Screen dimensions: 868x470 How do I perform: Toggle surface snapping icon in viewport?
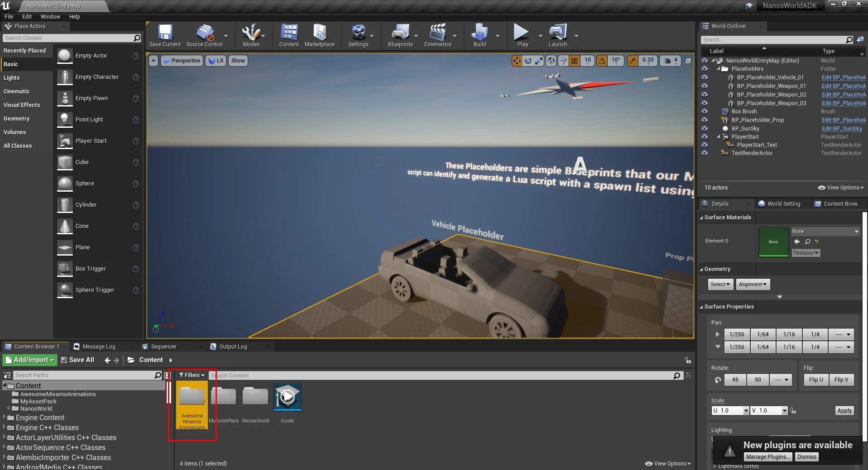pos(563,61)
